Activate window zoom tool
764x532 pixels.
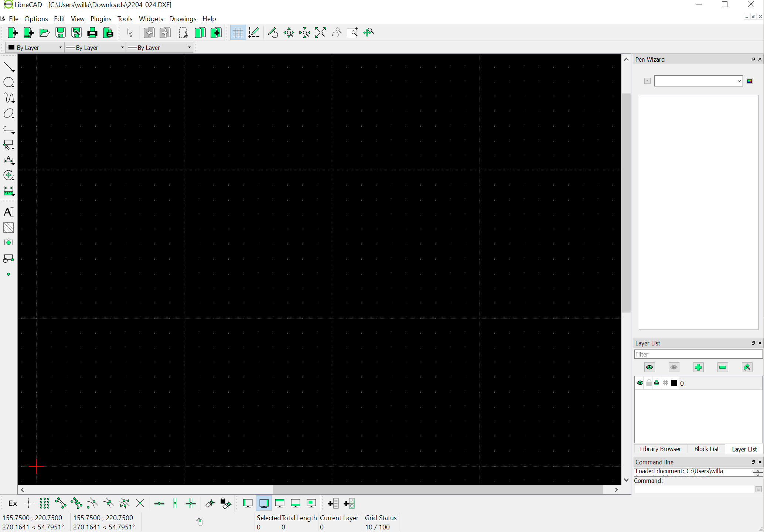coord(352,33)
